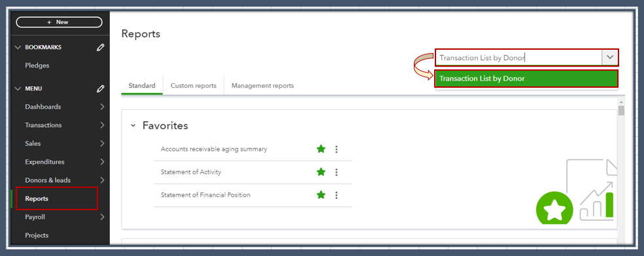Open more options for Statement of Financial Position
644x256 pixels.
point(336,195)
